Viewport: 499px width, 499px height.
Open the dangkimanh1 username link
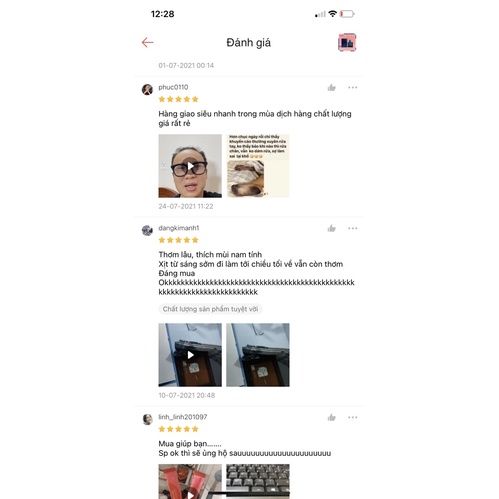click(x=179, y=228)
